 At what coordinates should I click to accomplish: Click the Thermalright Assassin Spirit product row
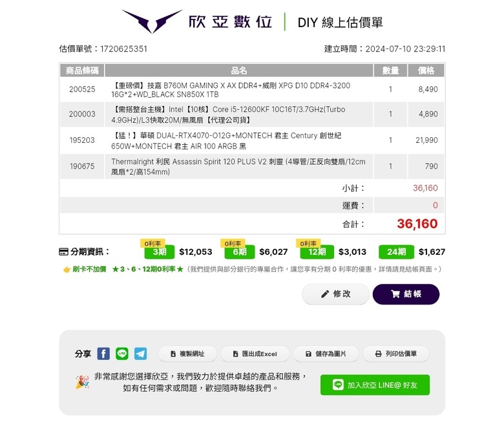point(252,166)
